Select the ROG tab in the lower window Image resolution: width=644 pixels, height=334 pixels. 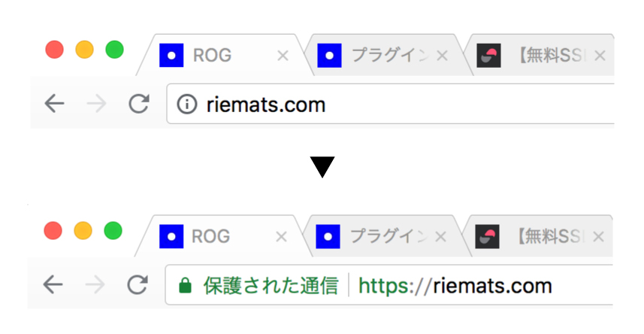[x=222, y=236]
